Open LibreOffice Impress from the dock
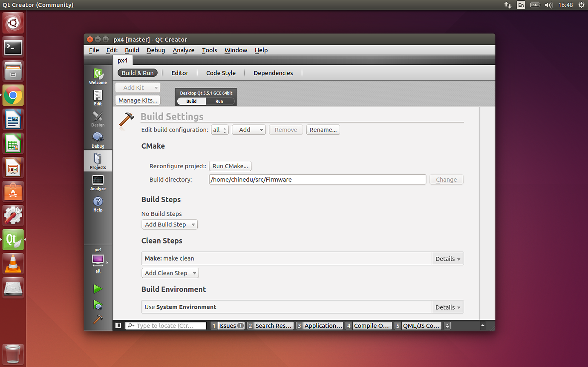The height and width of the screenshot is (367, 588). [13, 167]
